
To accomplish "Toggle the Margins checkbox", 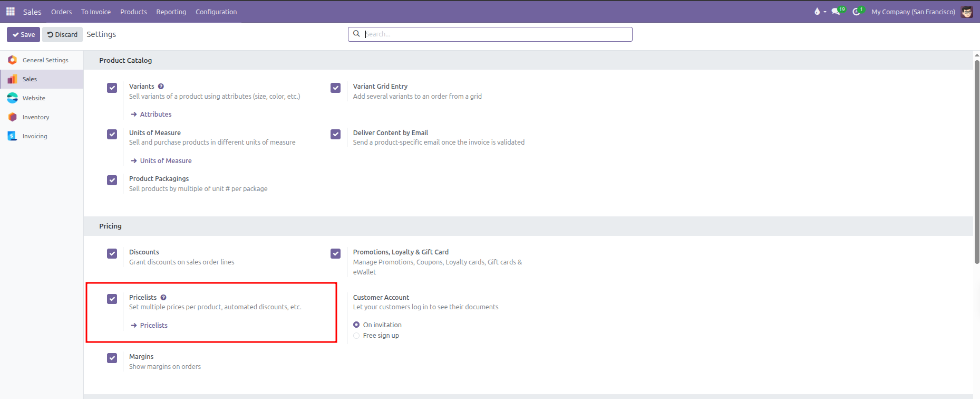I will [112, 358].
